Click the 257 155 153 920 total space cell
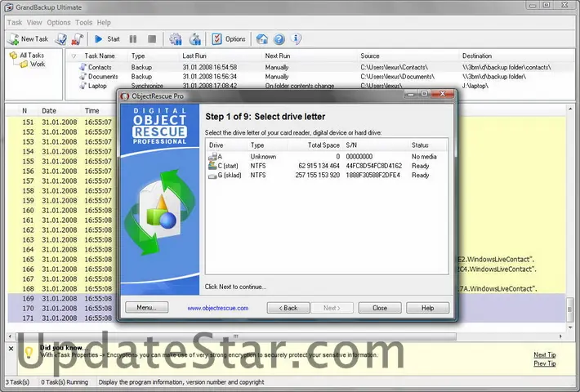Viewport: 580px width, 392px height. coord(318,176)
